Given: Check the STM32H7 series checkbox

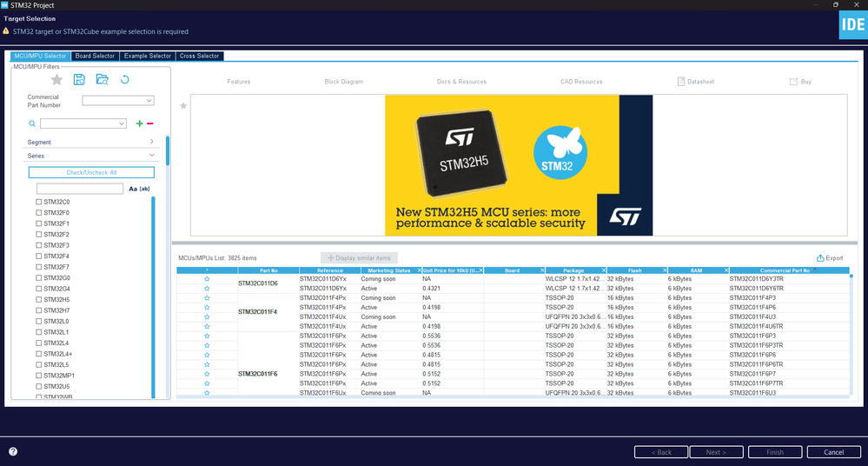Looking at the screenshot, I should [39, 310].
